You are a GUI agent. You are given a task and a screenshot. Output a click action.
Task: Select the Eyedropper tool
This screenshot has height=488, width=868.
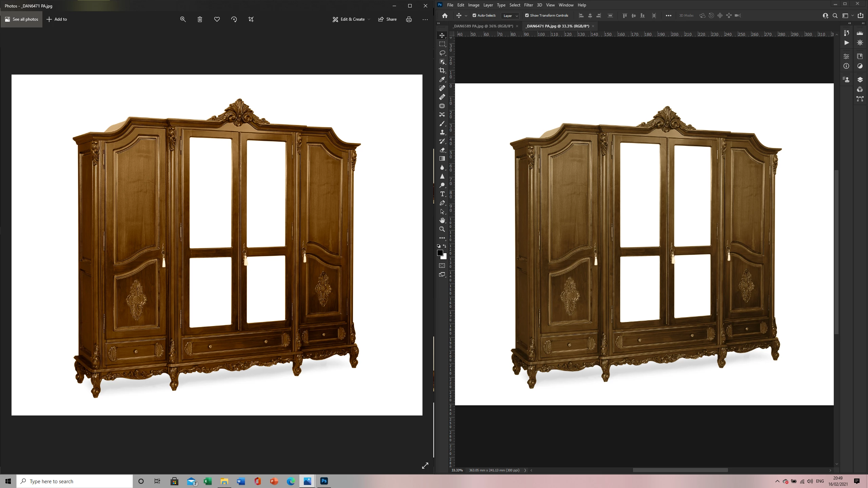[x=442, y=79]
